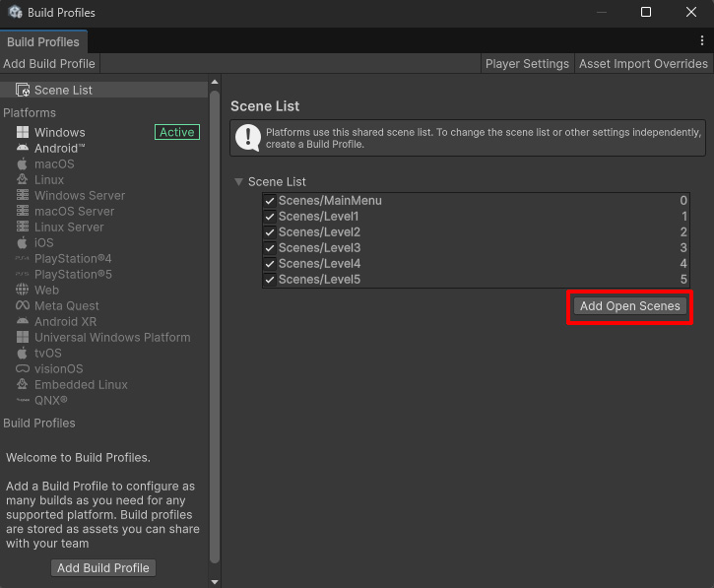Open Asset Import Overrides
Image resolution: width=714 pixels, height=588 pixels.
(643, 64)
